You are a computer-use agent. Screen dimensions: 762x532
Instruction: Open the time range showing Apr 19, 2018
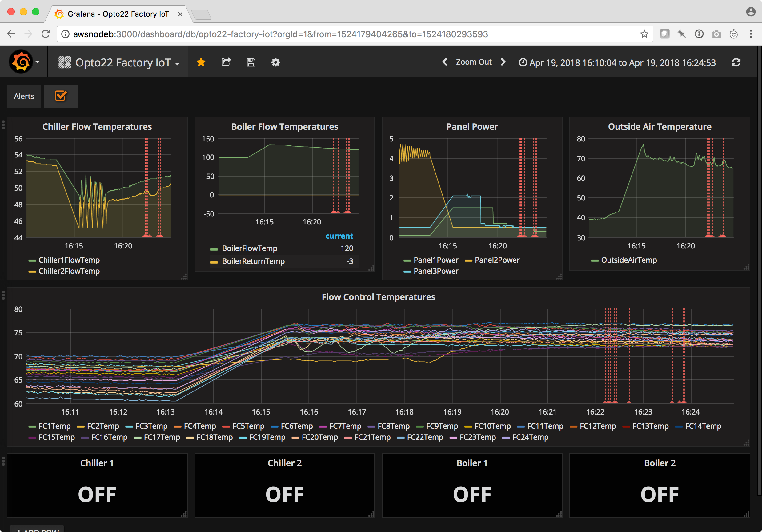(621, 62)
